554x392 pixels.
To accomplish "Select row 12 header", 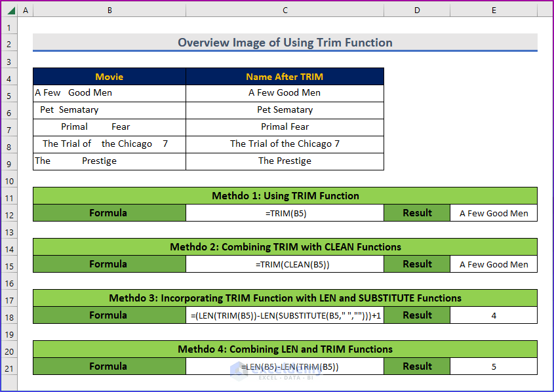I will tap(9, 212).
